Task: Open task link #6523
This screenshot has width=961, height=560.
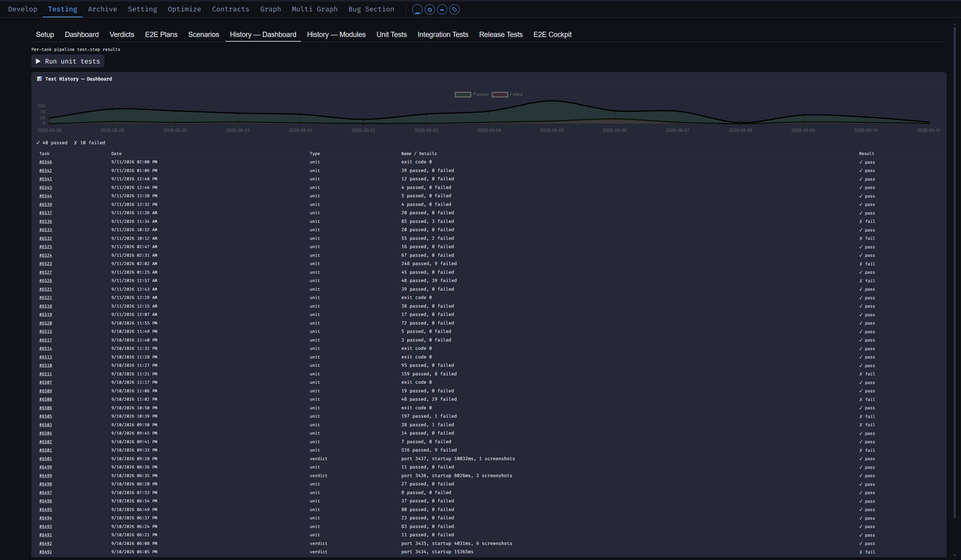Action: (x=45, y=264)
